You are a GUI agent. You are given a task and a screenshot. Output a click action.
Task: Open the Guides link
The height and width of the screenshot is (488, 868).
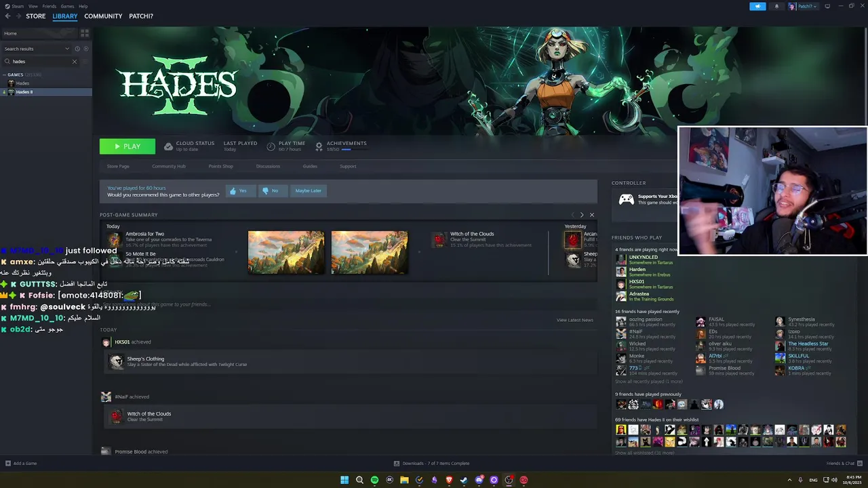[x=310, y=166]
